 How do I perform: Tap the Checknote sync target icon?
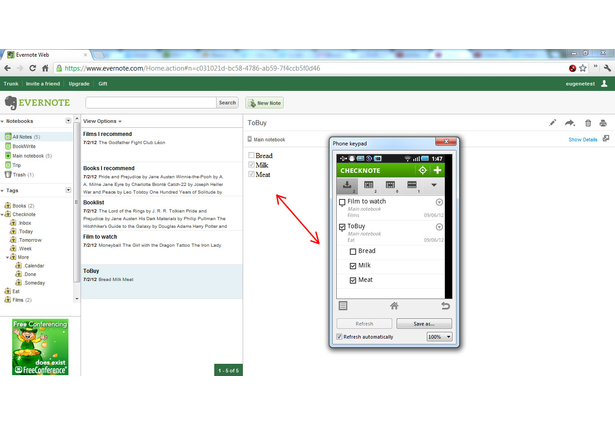click(x=422, y=170)
